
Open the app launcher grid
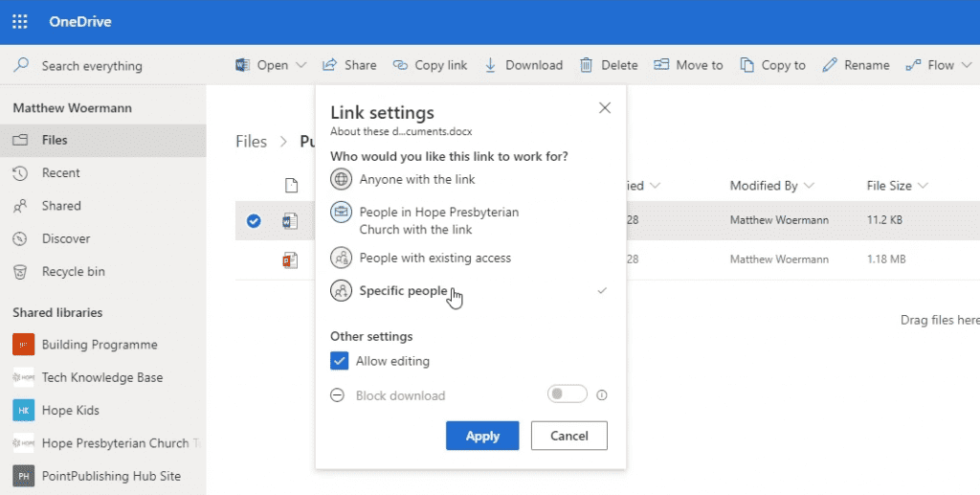click(20, 22)
